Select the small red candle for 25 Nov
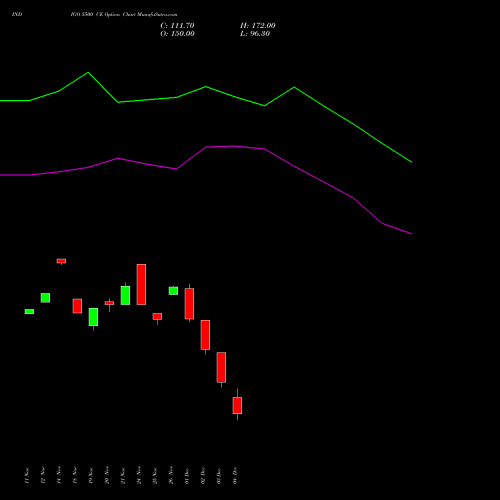500x500 pixels. tap(157, 316)
